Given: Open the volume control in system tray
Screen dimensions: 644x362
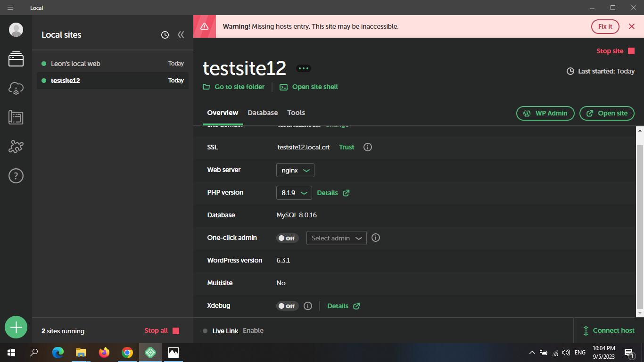Looking at the screenshot, I should tap(566, 353).
